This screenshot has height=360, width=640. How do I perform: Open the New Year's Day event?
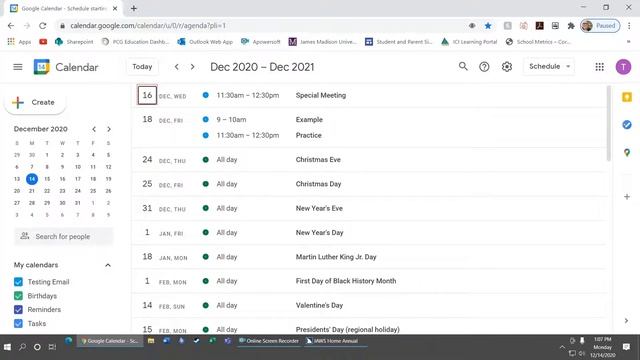tap(320, 233)
